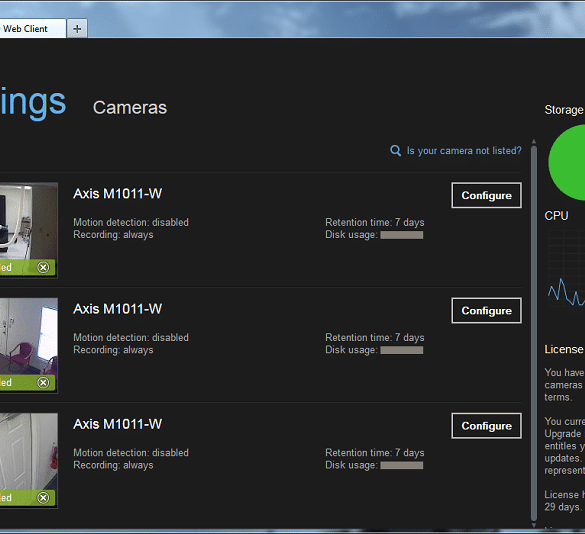Click first camera's 'Retention time: 7 days' text
The height and width of the screenshot is (534, 585).
point(375,222)
